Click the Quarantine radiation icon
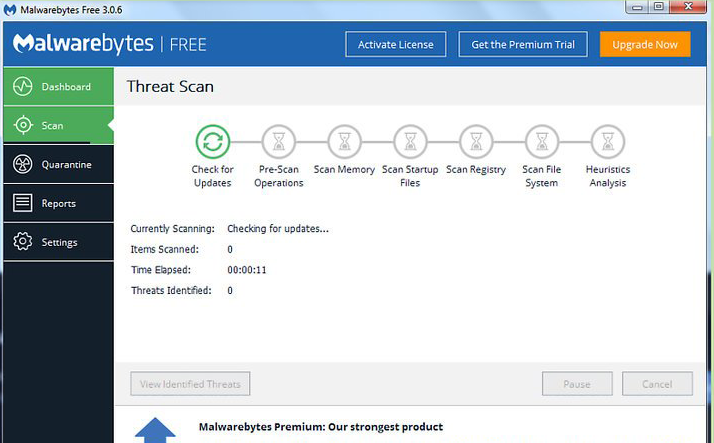Viewport: 714px width, 443px height. (x=22, y=164)
